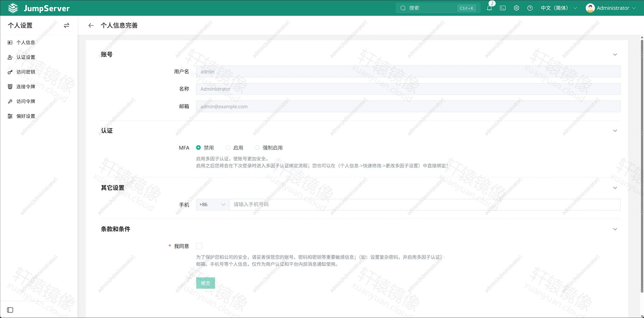This screenshot has width=644, height=318.
Task: Select MFA 强制启用 radio option
Action: click(257, 148)
